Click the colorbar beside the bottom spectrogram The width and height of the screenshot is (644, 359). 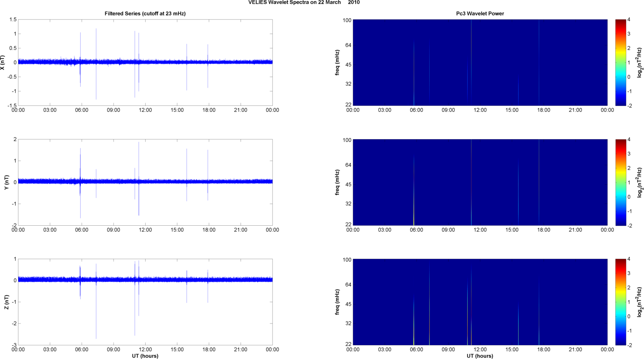[620, 302]
